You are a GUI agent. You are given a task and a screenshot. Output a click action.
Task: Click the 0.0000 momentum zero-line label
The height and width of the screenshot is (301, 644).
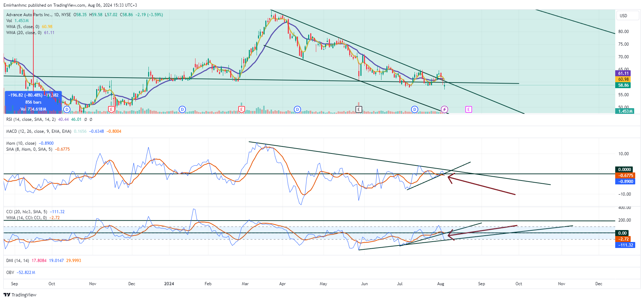pos(624,170)
